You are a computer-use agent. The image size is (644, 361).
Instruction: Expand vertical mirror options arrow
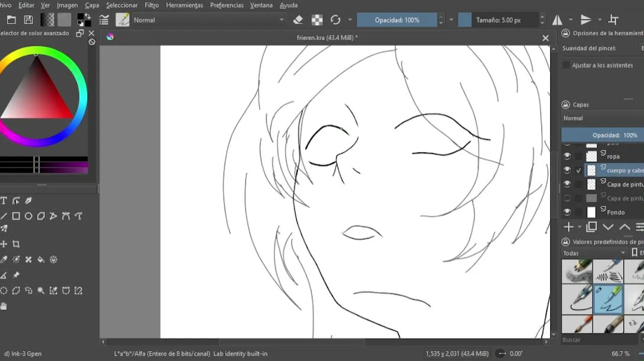point(599,20)
